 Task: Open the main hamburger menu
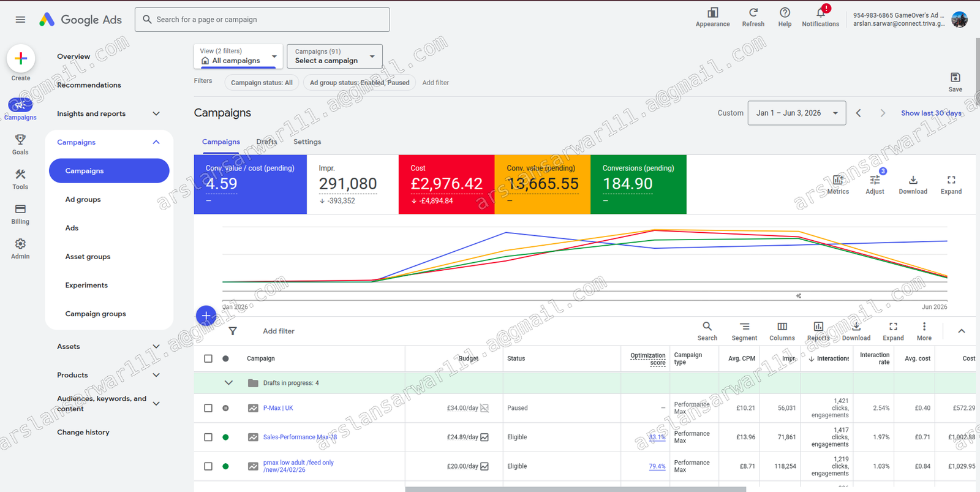pos(20,20)
